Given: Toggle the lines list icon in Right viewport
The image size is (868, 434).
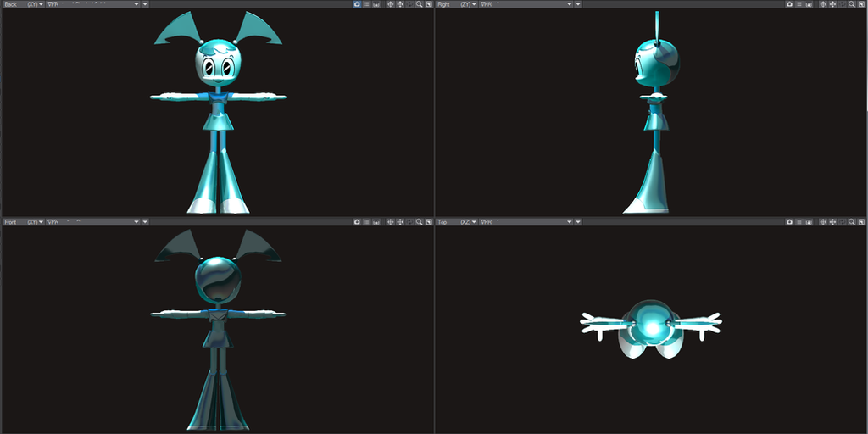Looking at the screenshot, I should click(798, 4).
